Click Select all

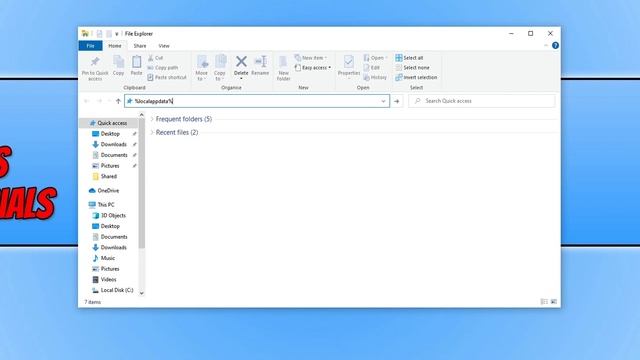point(409,58)
